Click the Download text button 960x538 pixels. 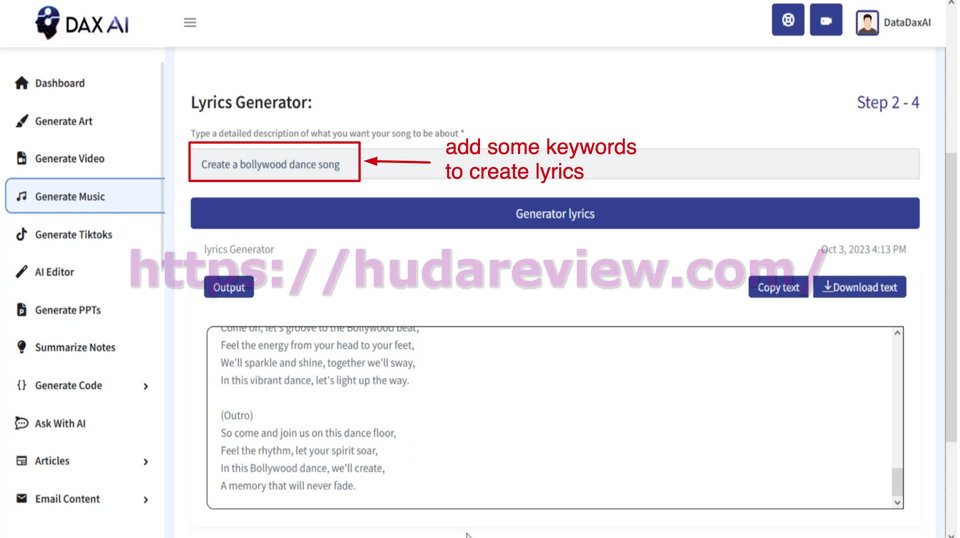(859, 287)
